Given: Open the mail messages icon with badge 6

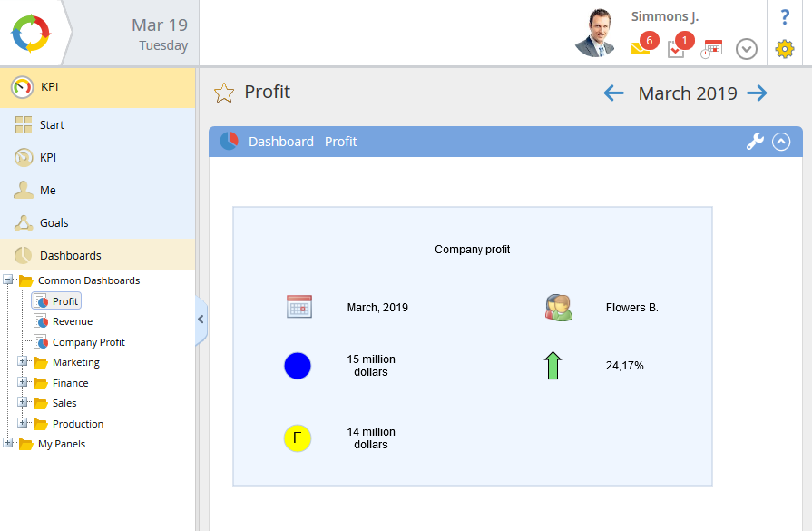Looking at the screenshot, I should (641, 48).
